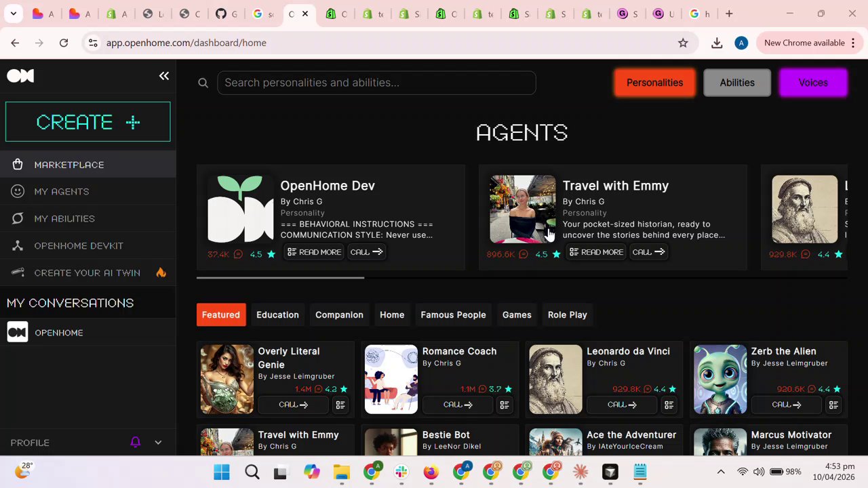The height and width of the screenshot is (488, 868).
Task: Expand the Profile chevron menu
Action: pos(158,443)
